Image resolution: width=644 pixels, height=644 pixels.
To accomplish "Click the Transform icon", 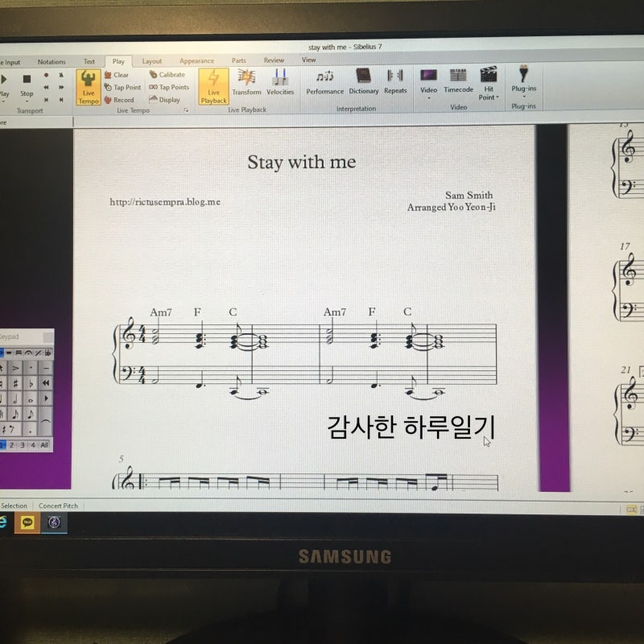I will pos(246,76).
